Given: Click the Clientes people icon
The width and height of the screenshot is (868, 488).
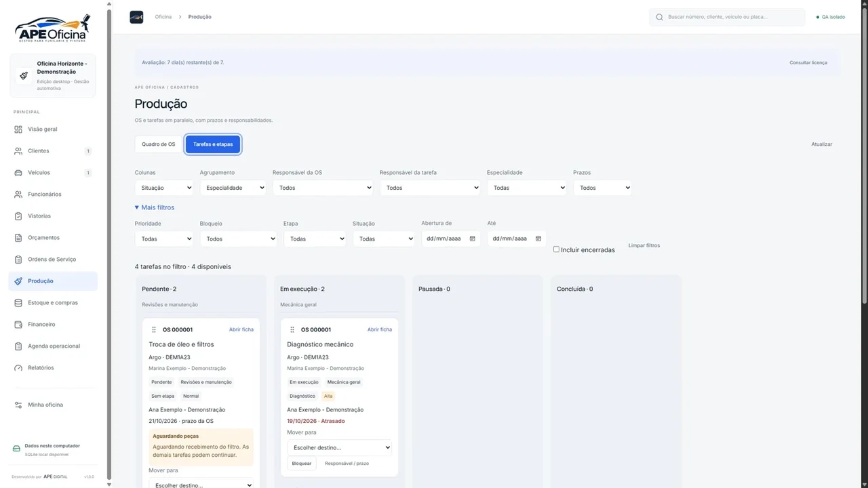Looking at the screenshot, I should [18, 151].
